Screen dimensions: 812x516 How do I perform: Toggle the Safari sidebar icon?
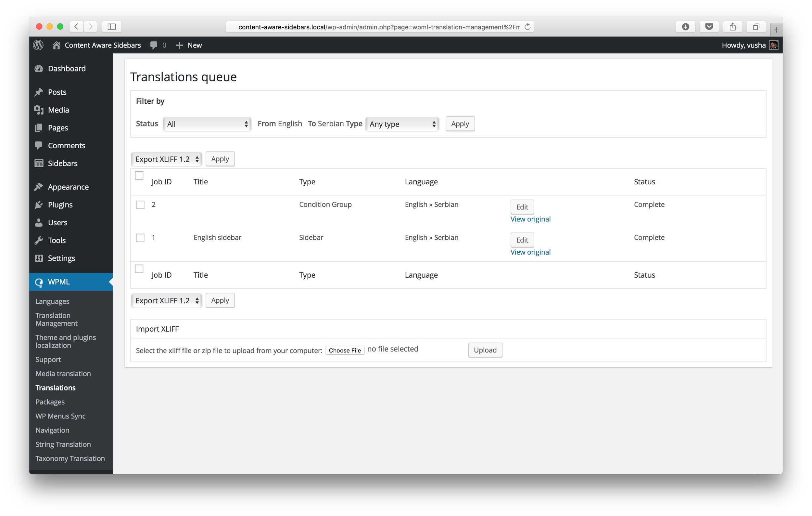[112, 27]
